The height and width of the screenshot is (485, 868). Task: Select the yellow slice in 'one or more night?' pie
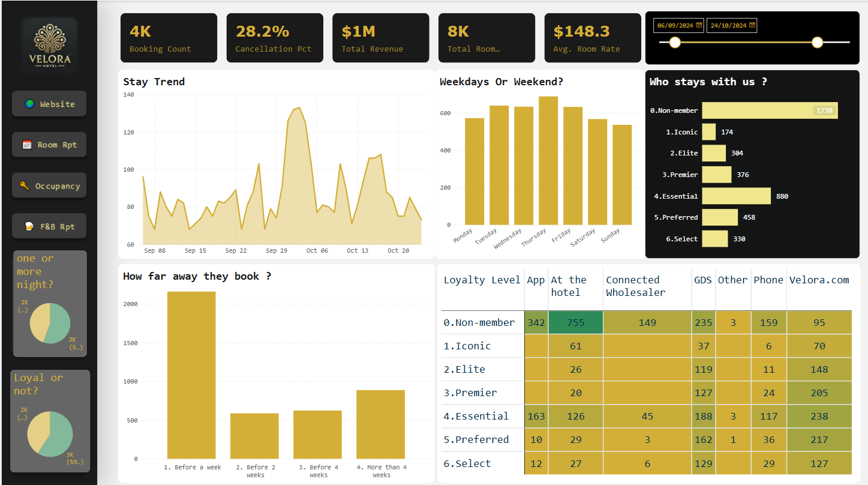[40, 321]
